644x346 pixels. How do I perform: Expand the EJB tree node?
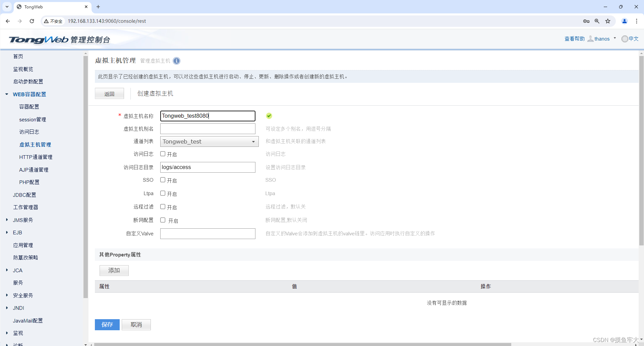click(x=7, y=232)
